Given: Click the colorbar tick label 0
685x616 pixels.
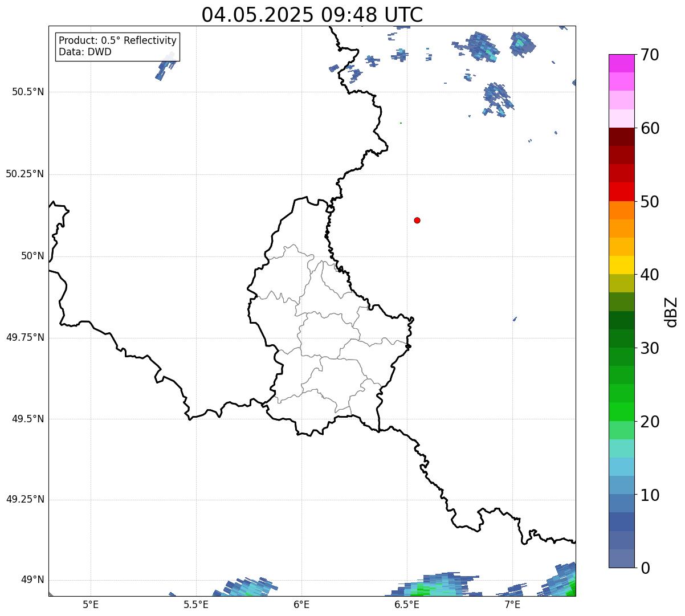Looking at the screenshot, I should [645, 568].
